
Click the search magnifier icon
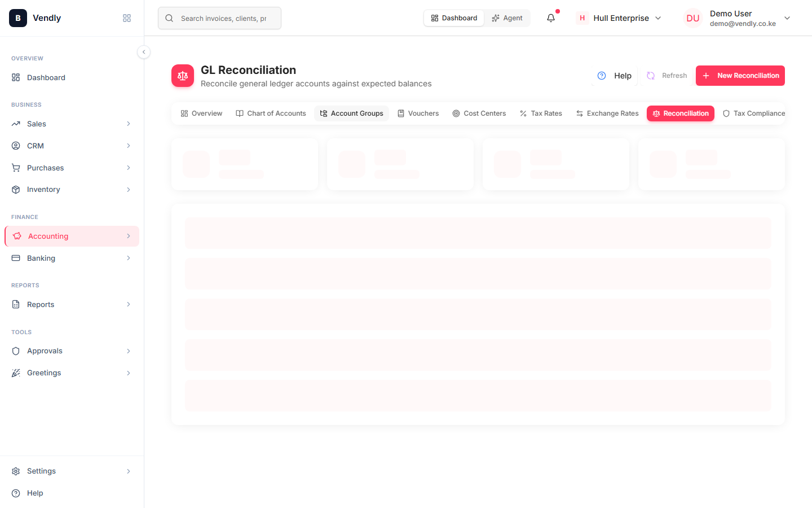tap(169, 18)
